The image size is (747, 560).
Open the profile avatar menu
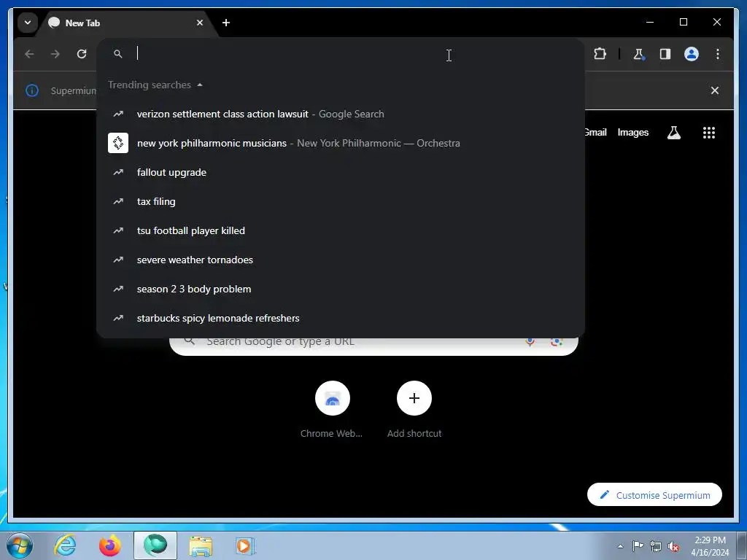click(692, 54)
